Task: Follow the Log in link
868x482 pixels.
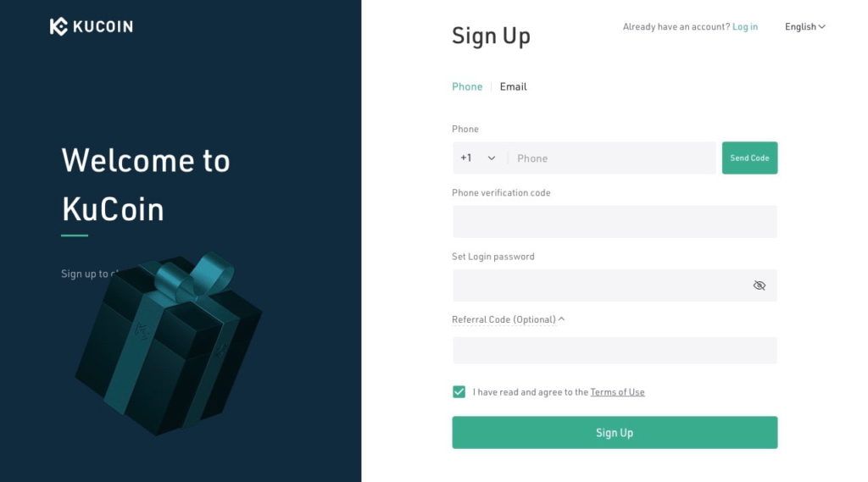Action: [745, 27]
